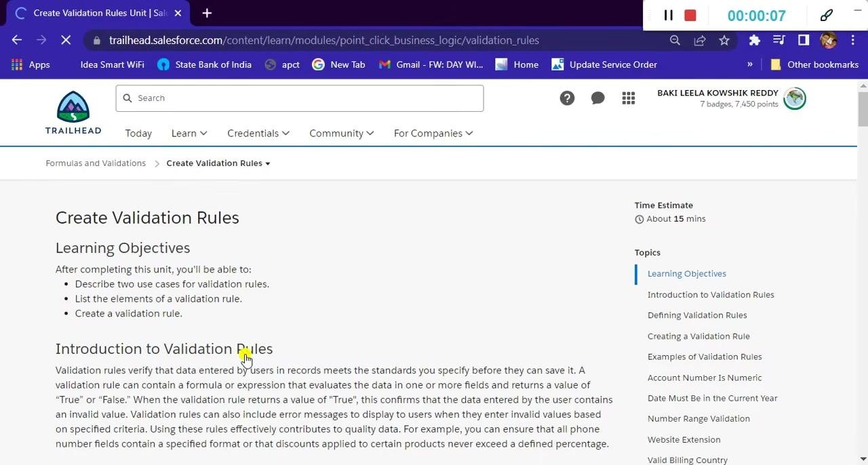
Task: Expand hidden bookmarks chevron
Action: point(750,64)
